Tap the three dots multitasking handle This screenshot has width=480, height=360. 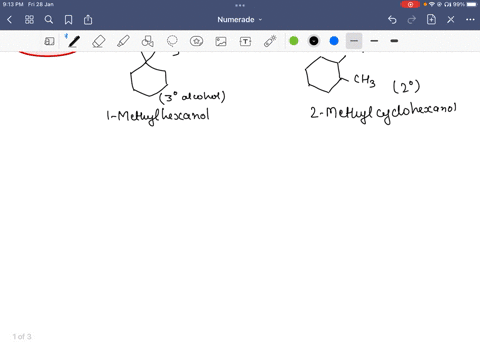click(x=240, y=5)
